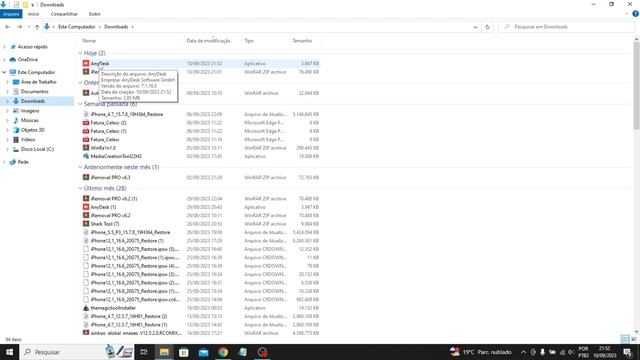This screenshot has width=640, height=360.
Task: Open the Compartilhar ribbon tab
Action: (64, 14)
